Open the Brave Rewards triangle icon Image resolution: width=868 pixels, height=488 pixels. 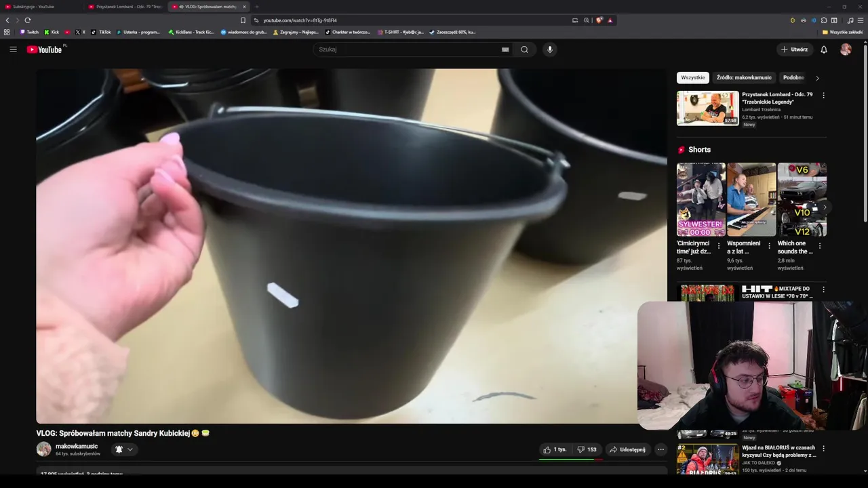[610, 20]
